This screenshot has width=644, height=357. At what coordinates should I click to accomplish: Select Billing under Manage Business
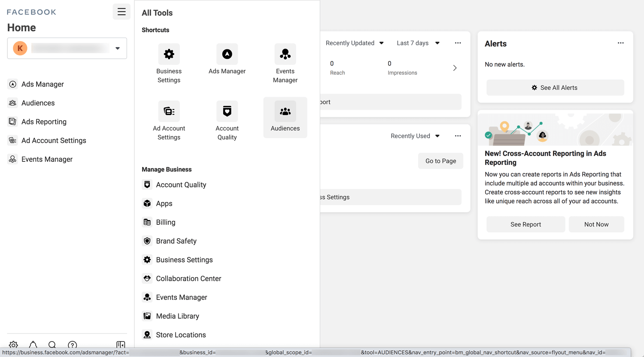166,222
